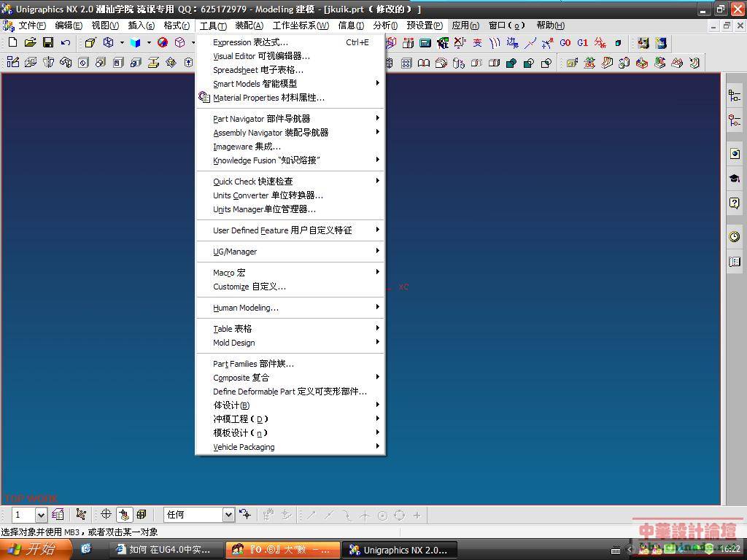Click the Undo arrow icon

pos(66,42)
